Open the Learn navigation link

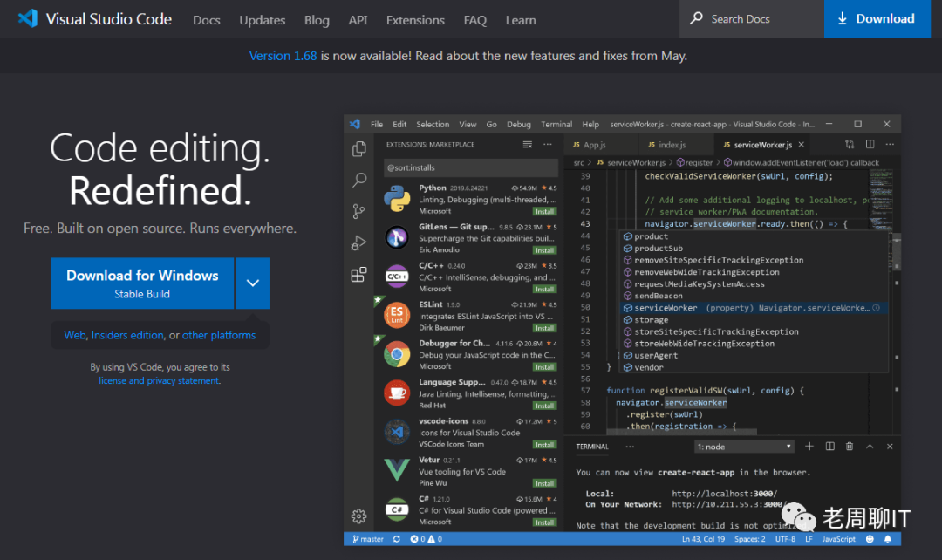pyautogui.click(x=520, y=20)
